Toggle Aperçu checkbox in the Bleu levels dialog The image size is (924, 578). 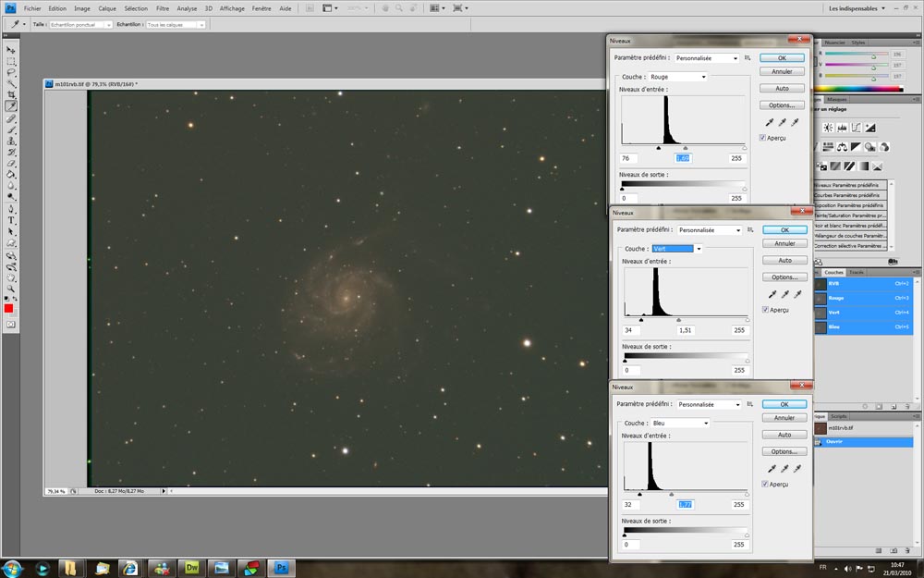point(765,484)
